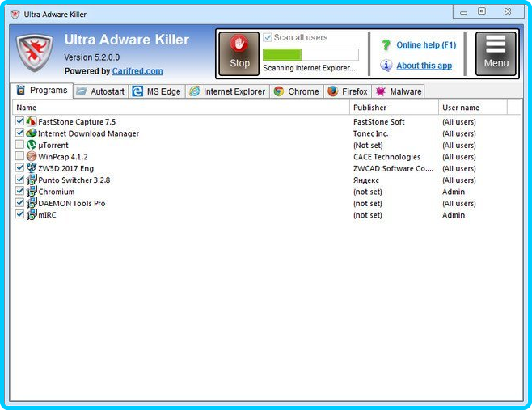
Task: Click the red hand Stop icon
Action: coord(239,44)
